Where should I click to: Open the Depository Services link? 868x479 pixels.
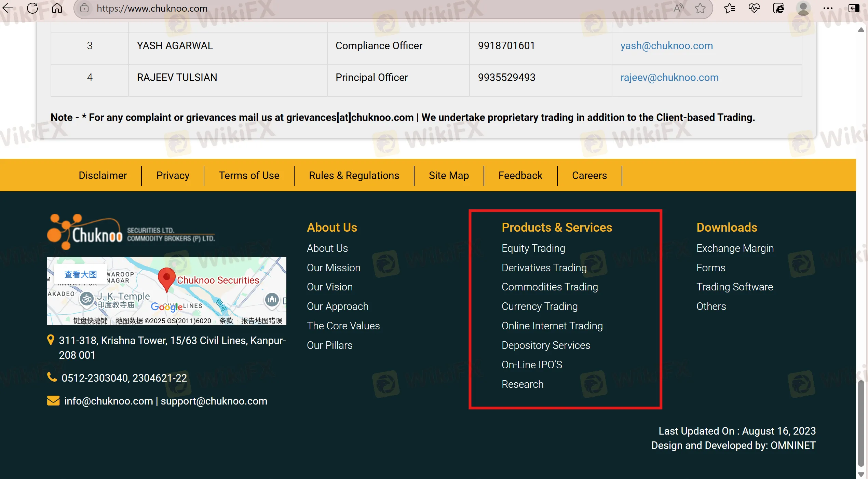tap(545, 345)
